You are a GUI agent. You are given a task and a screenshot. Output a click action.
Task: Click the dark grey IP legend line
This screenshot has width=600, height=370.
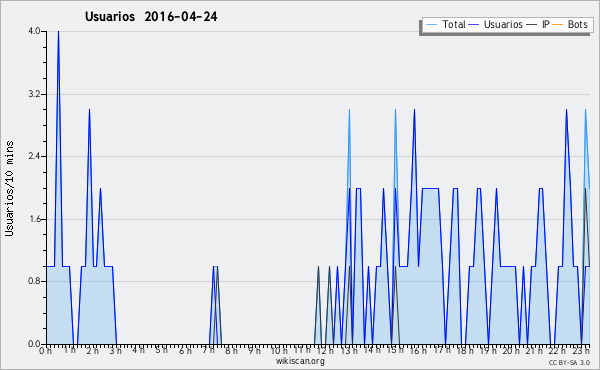tap(531, 25)
